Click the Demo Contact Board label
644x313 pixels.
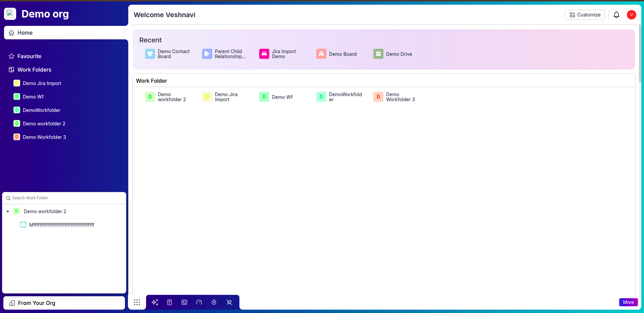pyautogui.click(x=174, y=54)
